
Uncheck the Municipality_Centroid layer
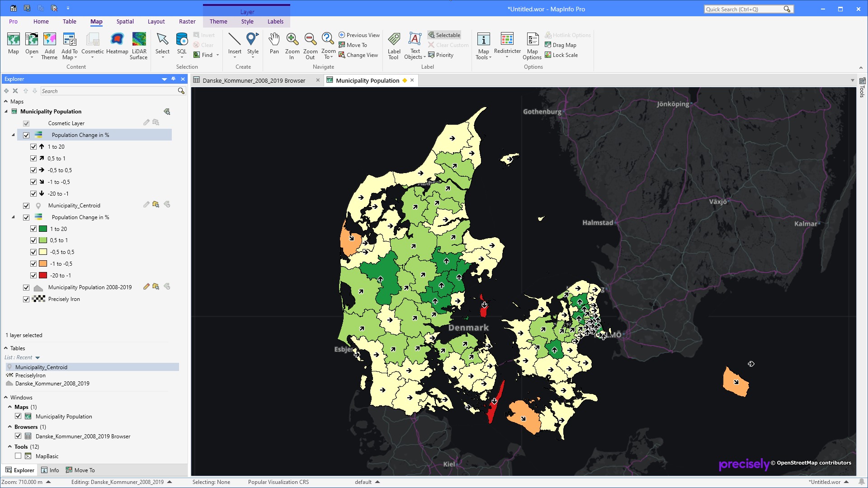point(26,205)
